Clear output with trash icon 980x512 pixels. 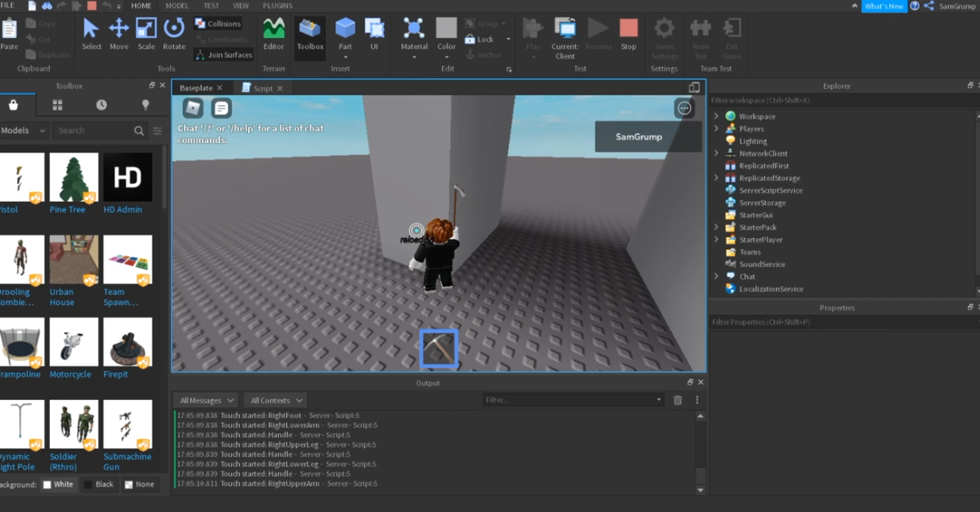coord(678,400)
